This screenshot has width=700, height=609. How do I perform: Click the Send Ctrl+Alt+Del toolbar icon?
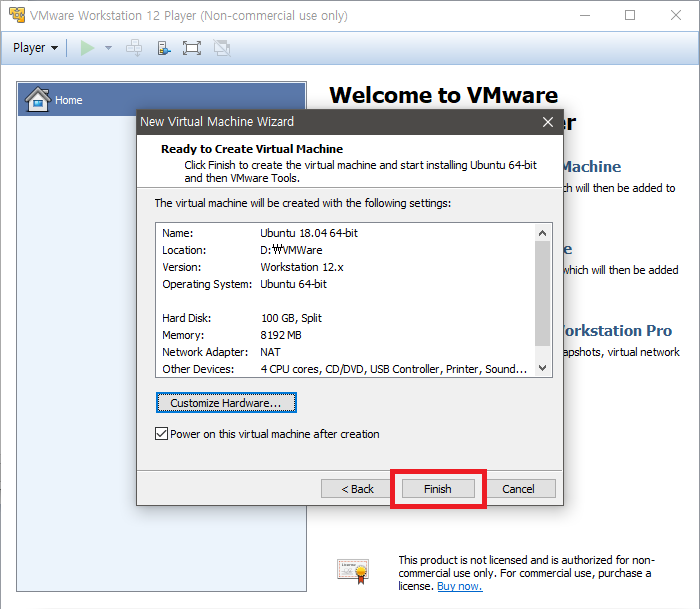pyautogui.click(x=134, y=48)
